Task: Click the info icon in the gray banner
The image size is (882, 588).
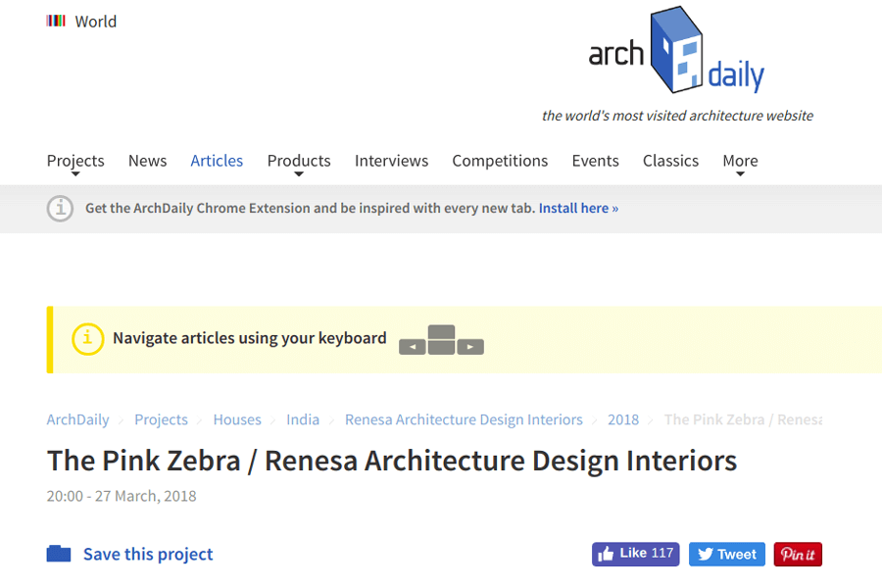Action: coord(60,208)
